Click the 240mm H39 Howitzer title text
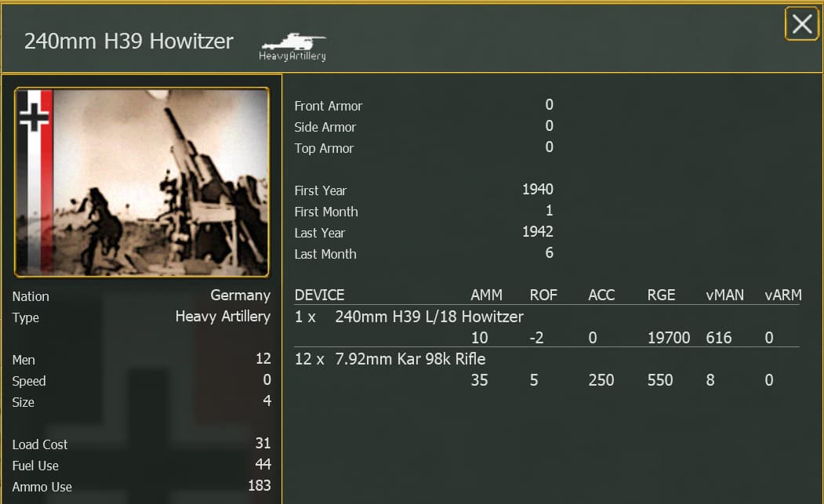This screenshot has width=824, height=504. tap(129, 42)
